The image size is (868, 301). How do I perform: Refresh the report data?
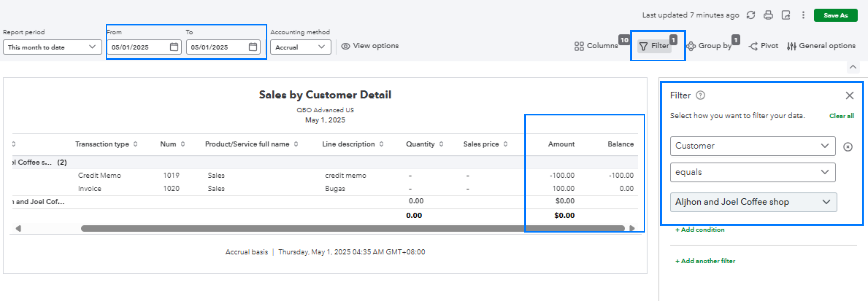click(x=751, y=15)
